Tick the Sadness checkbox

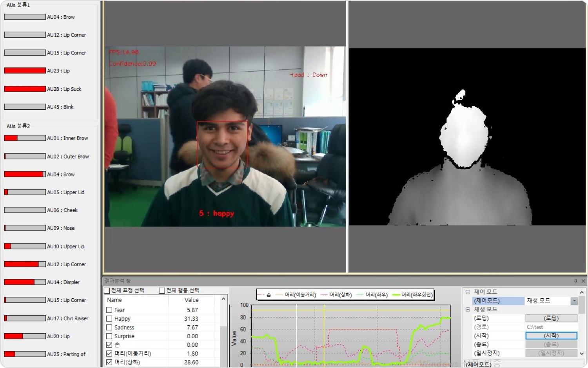[x=109, y=327]
